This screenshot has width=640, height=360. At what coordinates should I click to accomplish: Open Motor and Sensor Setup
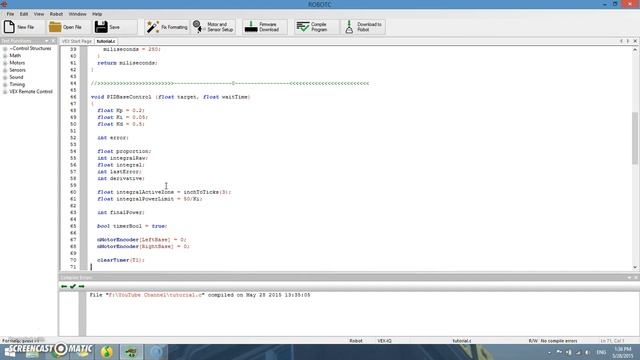click(213, 27)
